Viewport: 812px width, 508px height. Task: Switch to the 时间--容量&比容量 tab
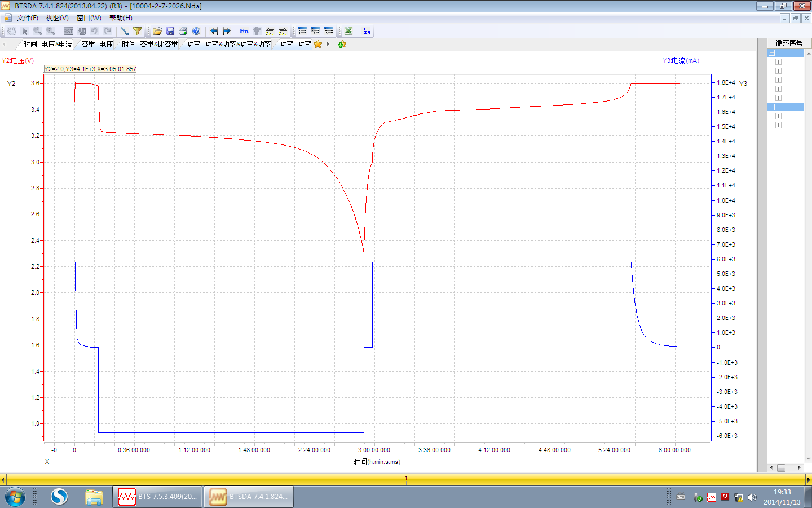click(x=149, y=44)
